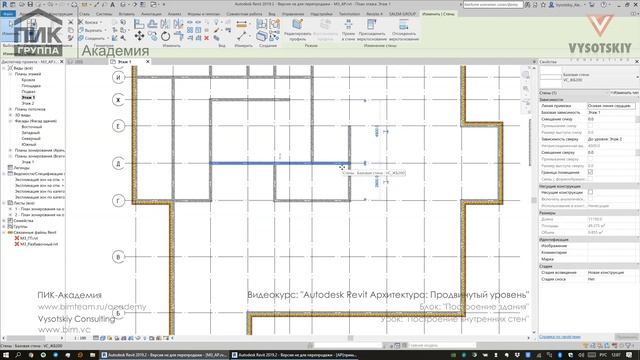Screen dimensions: 640x360
Task: Collapse Фасады tree node
Action: [x=10, y=121]
